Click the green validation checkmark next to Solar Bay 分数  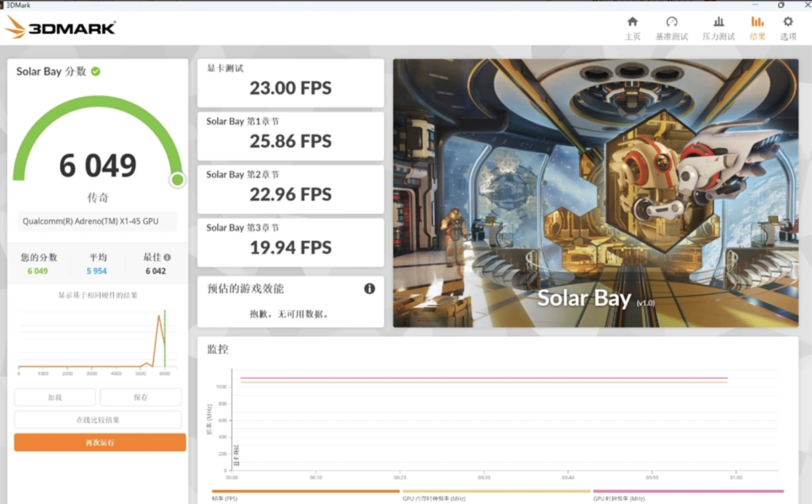(x=95, y=71)
